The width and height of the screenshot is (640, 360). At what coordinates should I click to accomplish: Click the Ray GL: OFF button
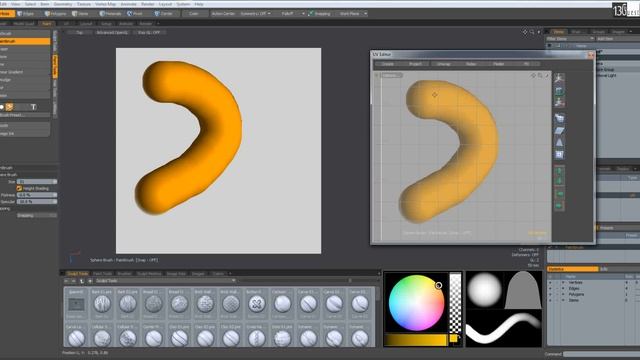(x=149, y=32)
